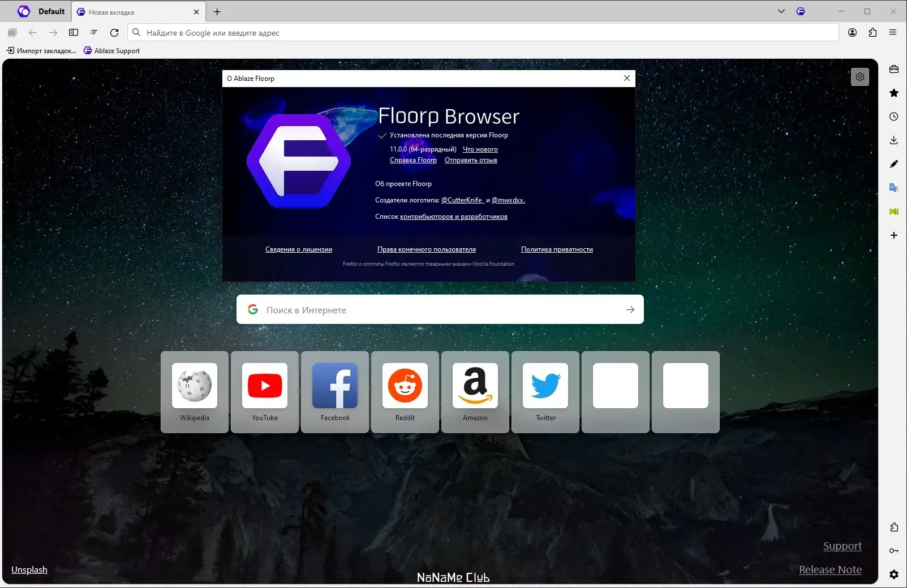Open the YouTube shortcut tile

point(265,392)
